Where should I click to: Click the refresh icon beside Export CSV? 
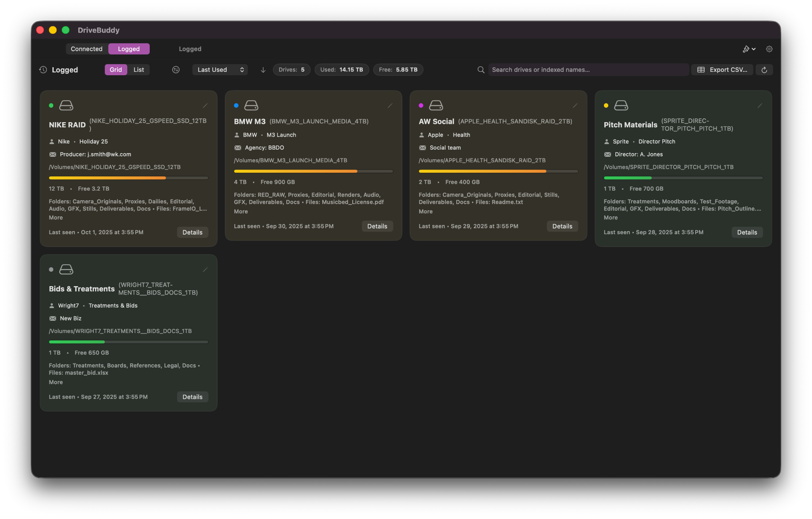coord(764,70)
